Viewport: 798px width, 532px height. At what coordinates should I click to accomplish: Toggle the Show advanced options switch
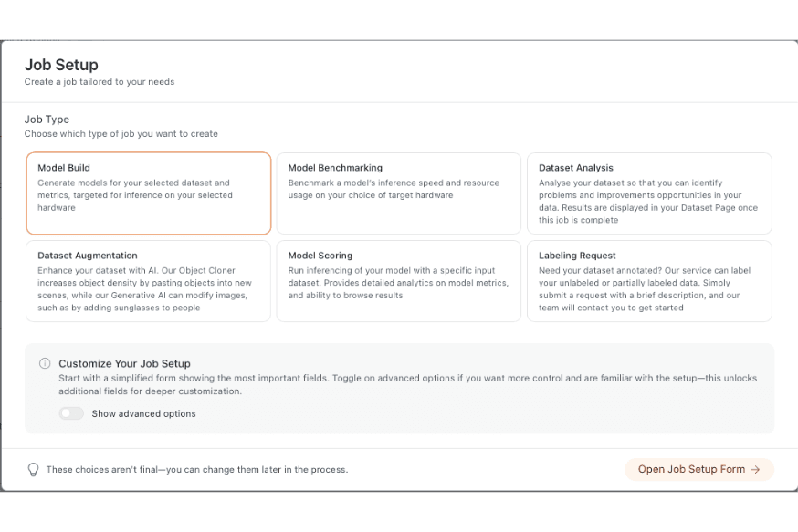click(x=71, y=413)
